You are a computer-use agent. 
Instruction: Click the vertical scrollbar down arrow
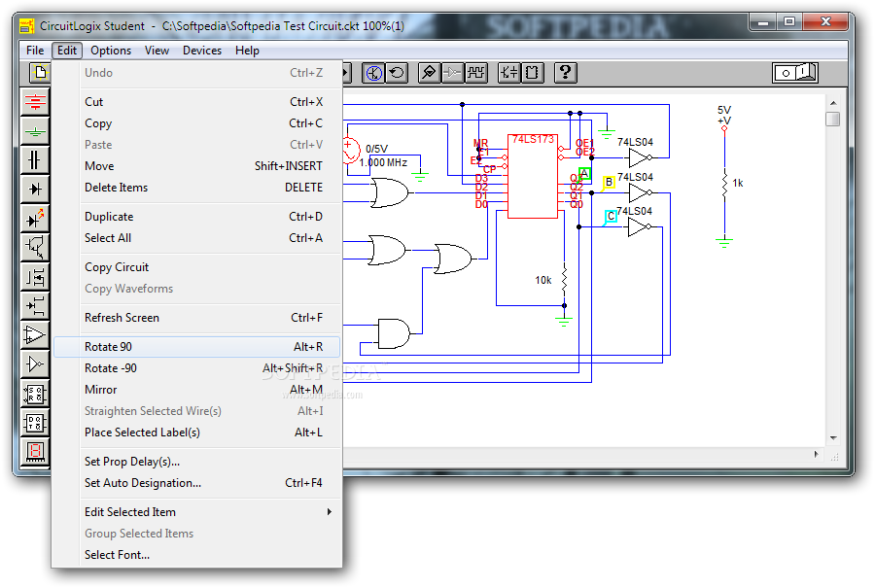(832, 438)
